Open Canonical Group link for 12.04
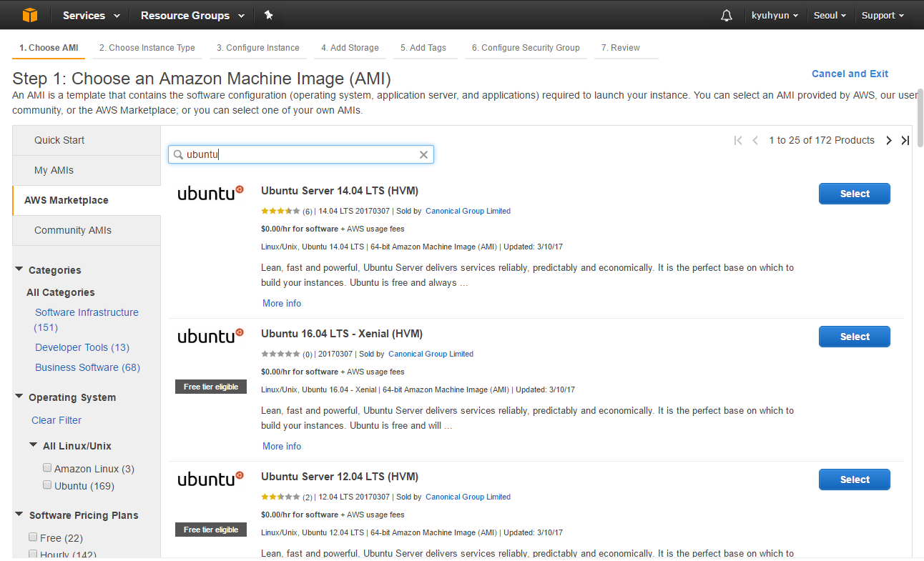 click(x=468, y=497)
